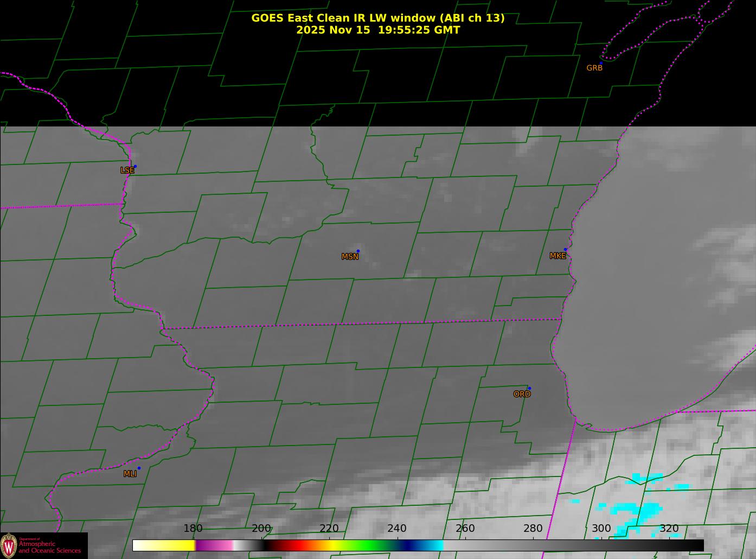Click the MLI station marker
Image resolution: width=756 pixels, height=559 pixels.
(139, 468)
